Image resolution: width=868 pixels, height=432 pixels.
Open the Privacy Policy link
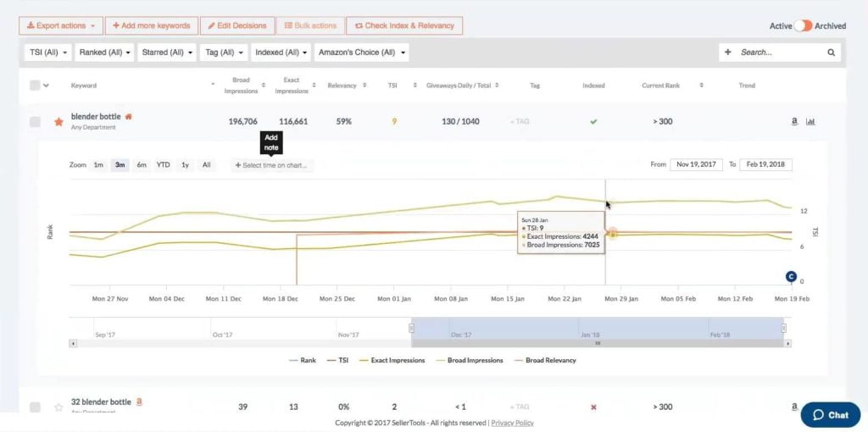coord(513,423)
